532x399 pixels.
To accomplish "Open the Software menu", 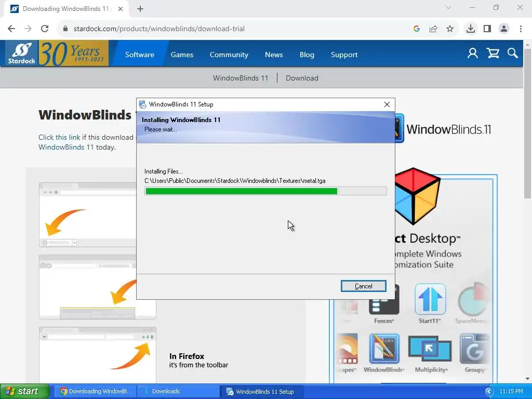I will click(139, 55).
